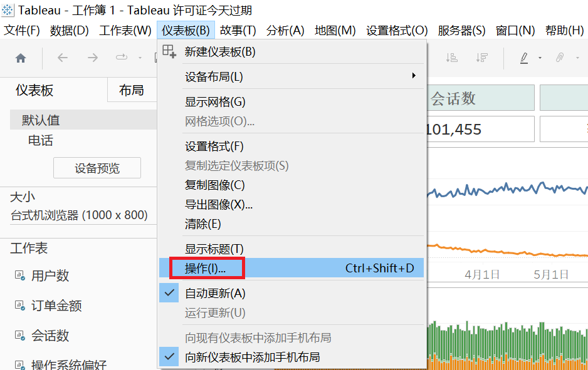The width and height of the screenshot is (588, 370).
Task: Open the 帮助(H) menu
Action: [564, 30]
